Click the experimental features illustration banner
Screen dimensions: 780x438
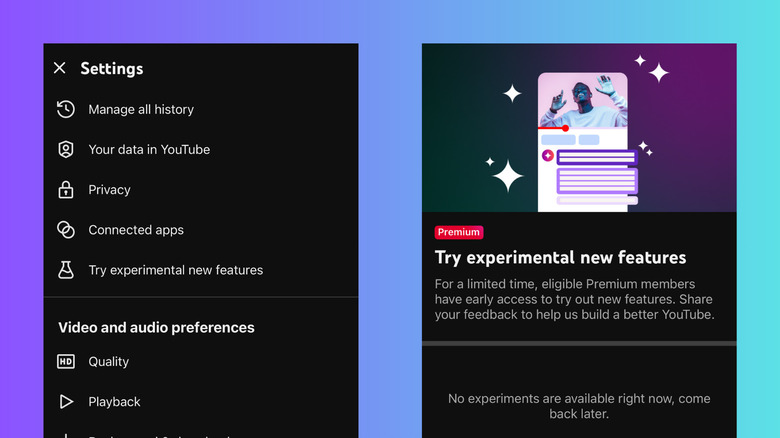579,128
